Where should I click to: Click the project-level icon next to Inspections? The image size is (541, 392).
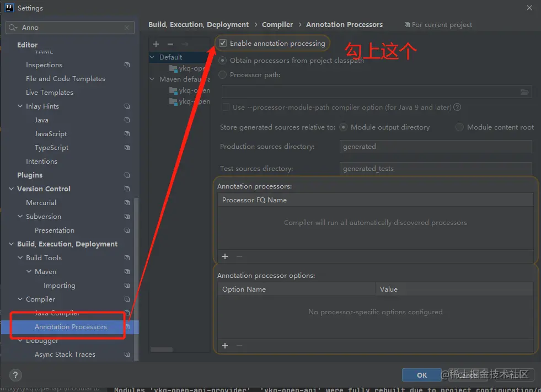tap(127, 65)
